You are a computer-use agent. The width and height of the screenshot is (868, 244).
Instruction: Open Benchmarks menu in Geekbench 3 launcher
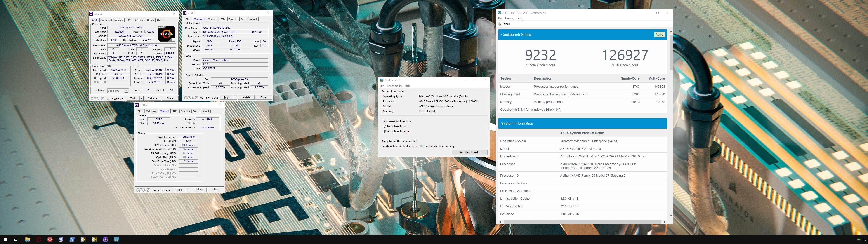click(x=394, y=86)
